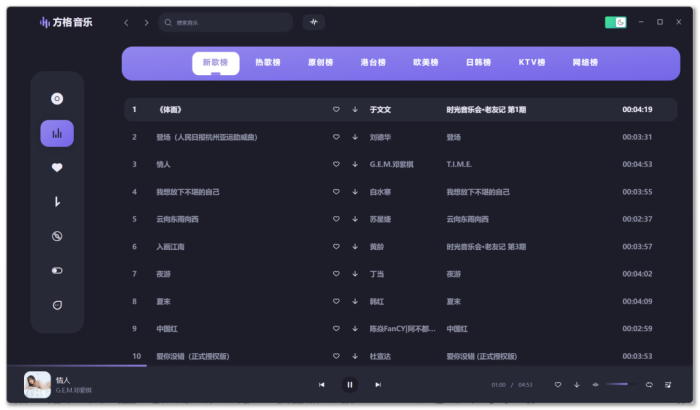Open the playlist queue icon in player bar
Screen dimensions: 700x410
point(668,384)
